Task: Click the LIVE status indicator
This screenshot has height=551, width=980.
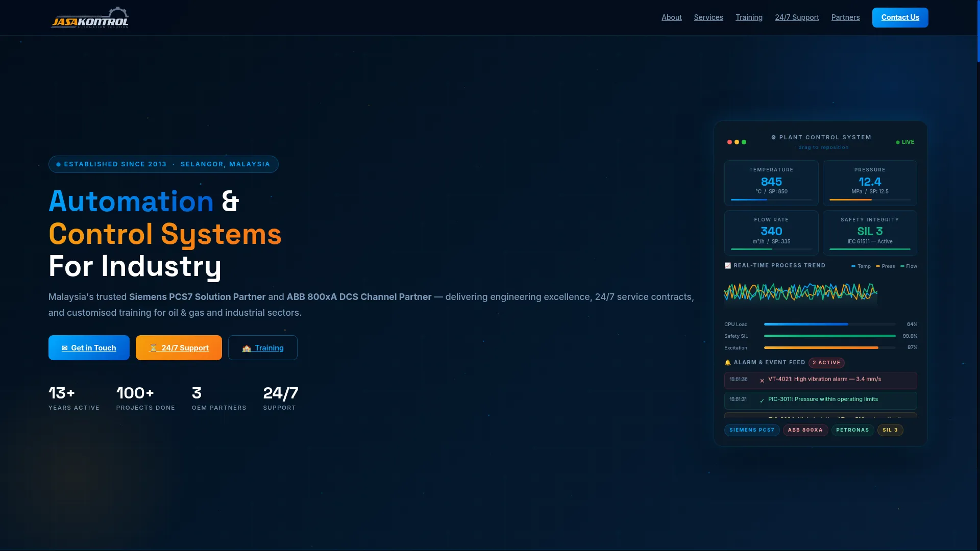Action: pos(905,142)
